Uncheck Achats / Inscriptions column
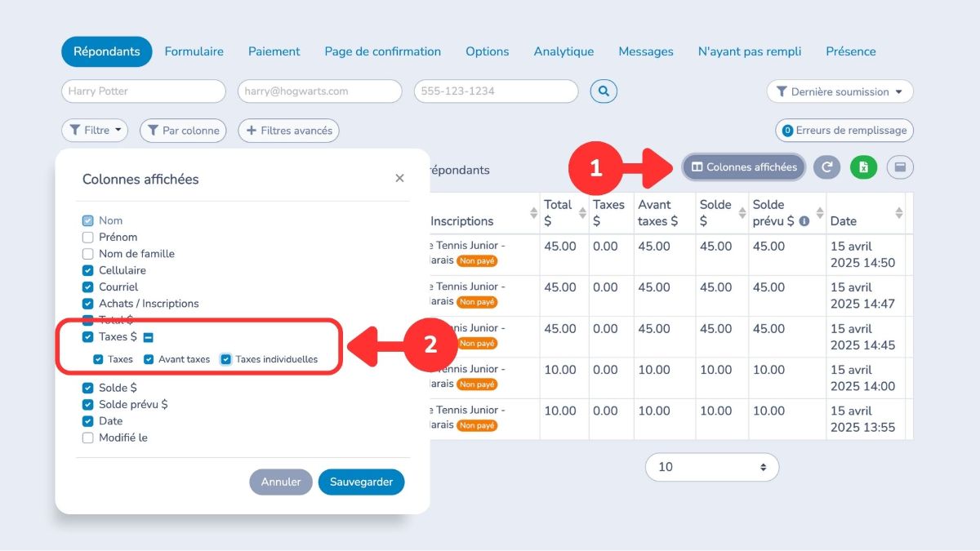Viewport: 980px width, 551px height. click(x=87, y=304)
